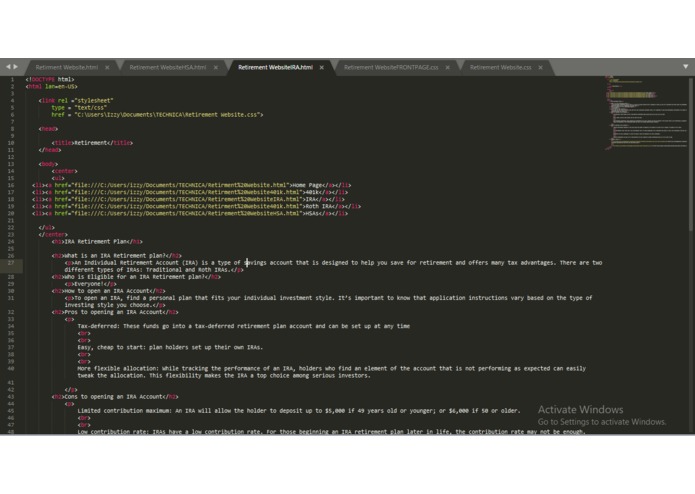Click the minimap code preview
Screen dimensions: 695x494
click(x=646, y=114)
